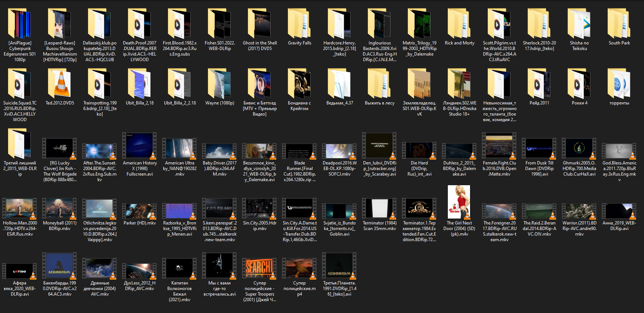The image size is (644, 313).
Task: Select the Wayne (1080p) folder icon
Action: click(219, 84)
